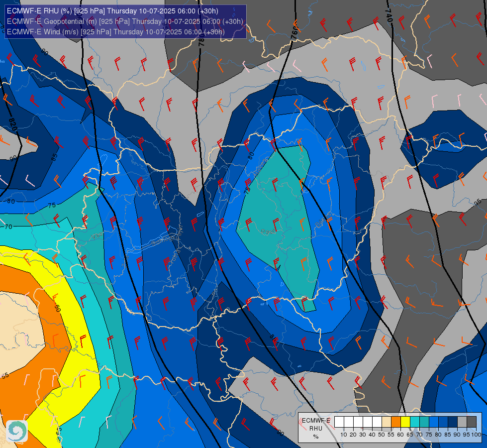This screenshot has height=448, width=487.
Task: Select the ECMWF-E Wind (m/s) title line
Action: [115, 32]
